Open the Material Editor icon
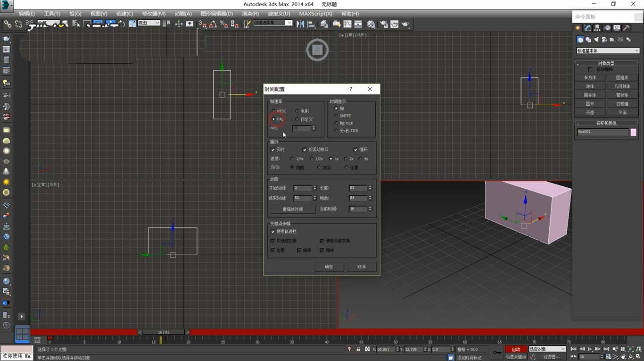The width and height of the screenshot is (644, 361). [372, 24]
